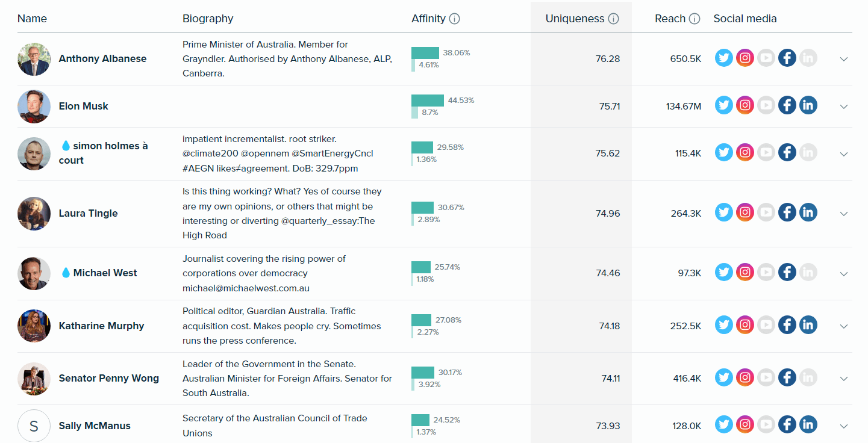Click Elon Musk's affinity bar

click(427, 101)
